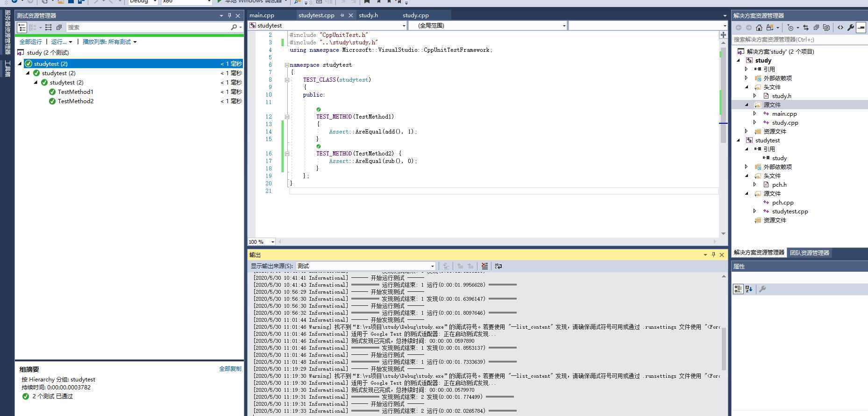Close the studytest.cpp tab
The image size is (868, 416).
[x=351, y=15]
